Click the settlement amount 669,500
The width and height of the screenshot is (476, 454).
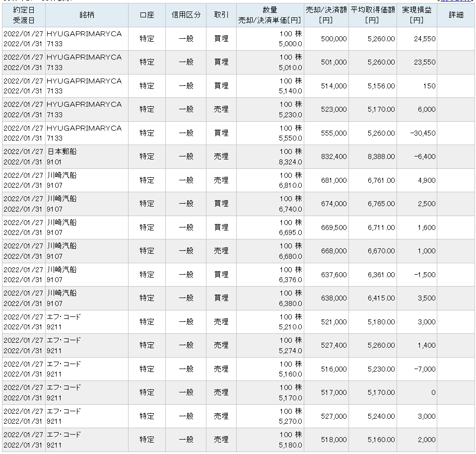pos(334,227)
